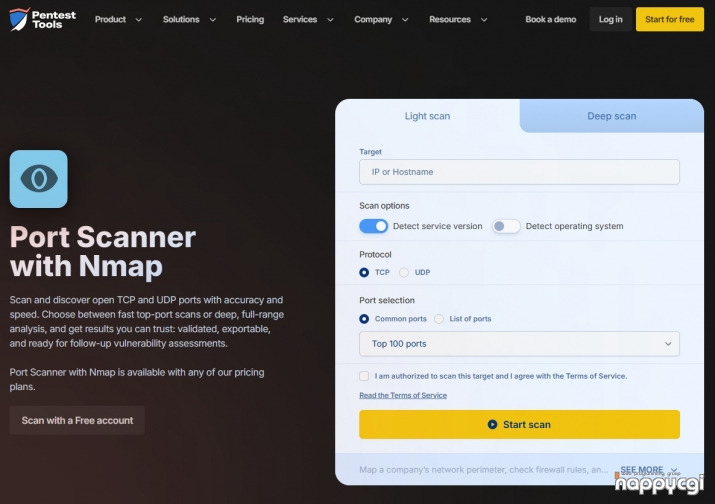Click the yellow Start scan button
This screenshot has width=715, height=504.
click(519, 425)
